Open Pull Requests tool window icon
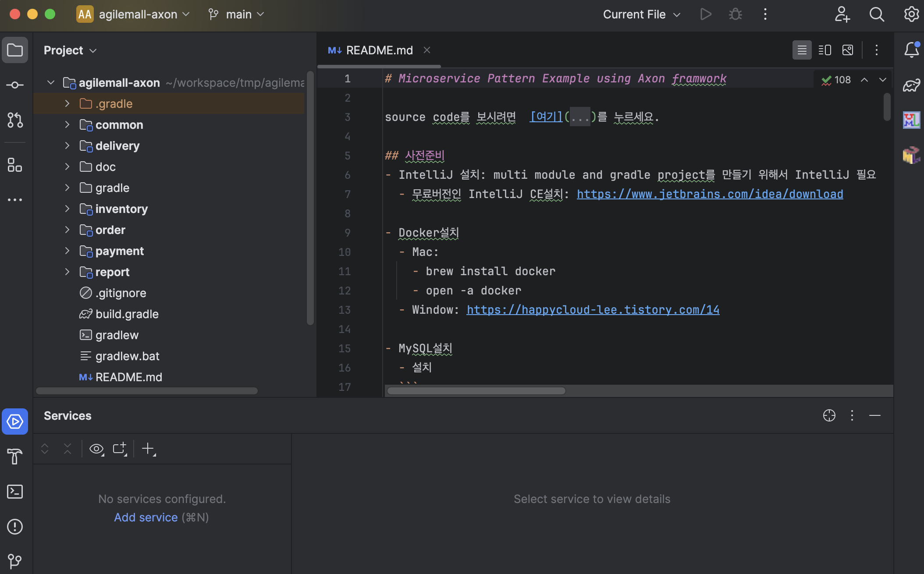The width and height of the screenshot is (924, 574). tap(15, 120)
